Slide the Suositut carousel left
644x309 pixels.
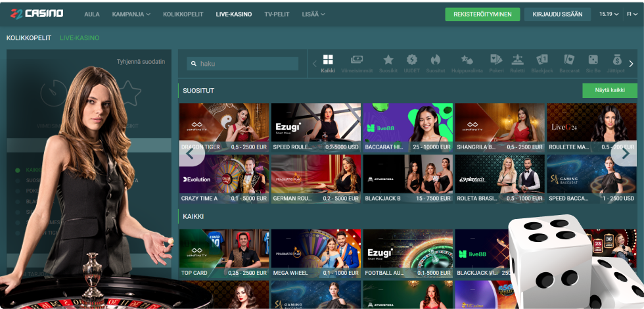coord(190,154)
